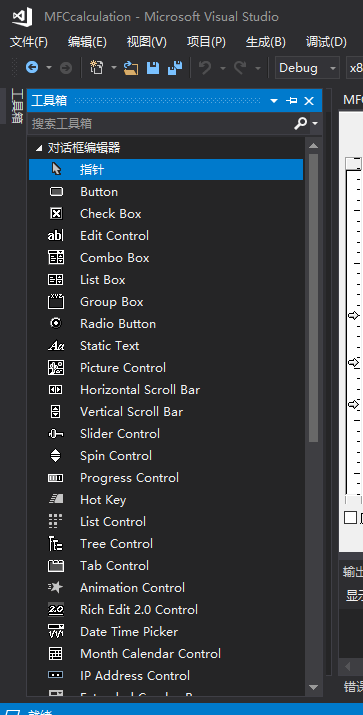Open the 视图(V) menu
Image resolution: width=363 pixels, height=715 pixels.
pos(147,42)
